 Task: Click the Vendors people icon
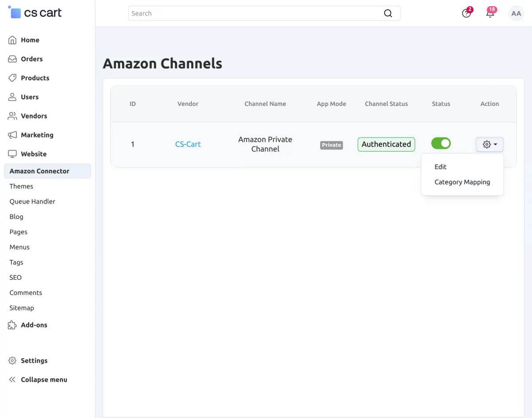[x=12, y=116]
